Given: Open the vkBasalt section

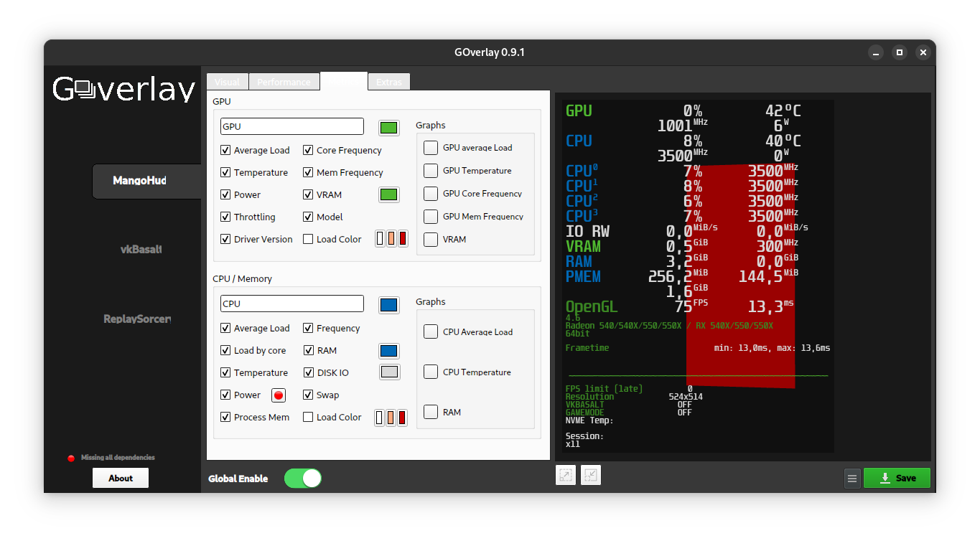Looking at the screenshot, I should click(141, 250).
